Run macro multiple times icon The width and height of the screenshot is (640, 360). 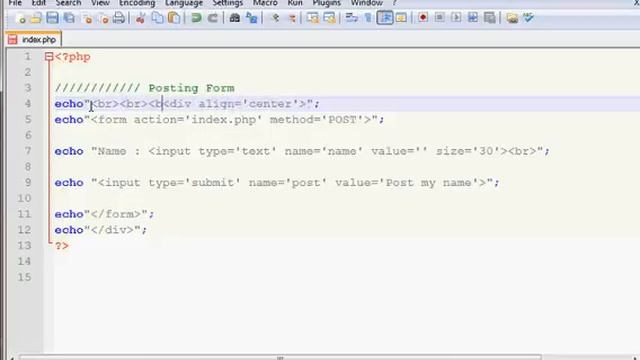pyautogui.click(x=473, y=18)
